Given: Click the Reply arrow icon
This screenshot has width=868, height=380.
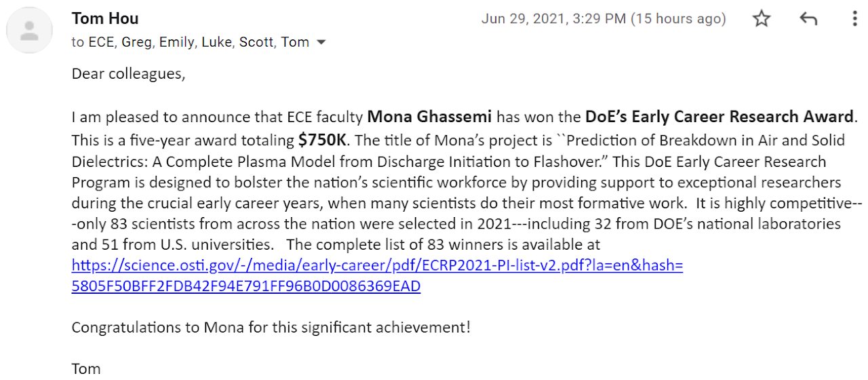Looking at the screenshot, I should tap(808, 19).
